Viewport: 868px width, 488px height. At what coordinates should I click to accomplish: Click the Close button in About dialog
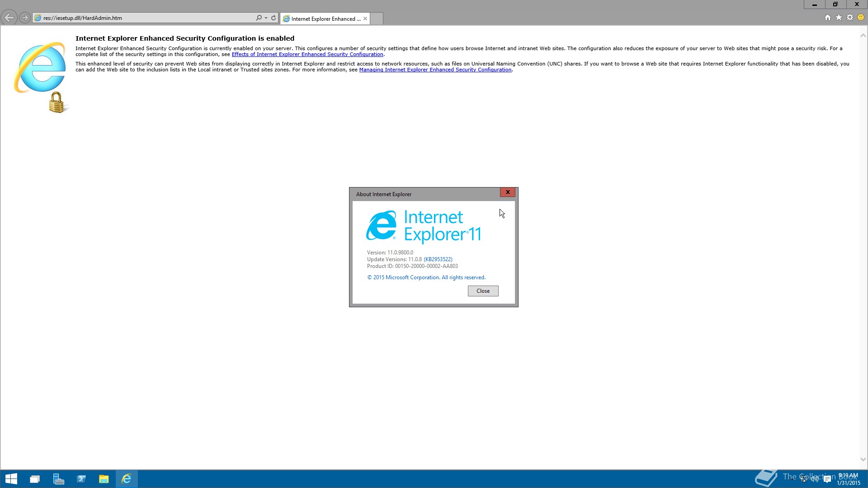(x=483, y=291)
